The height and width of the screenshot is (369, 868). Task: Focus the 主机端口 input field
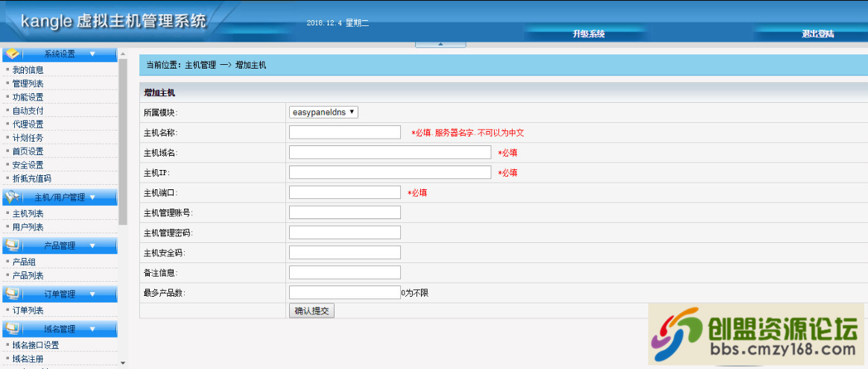pyautogui.click(x=345, y=192)
